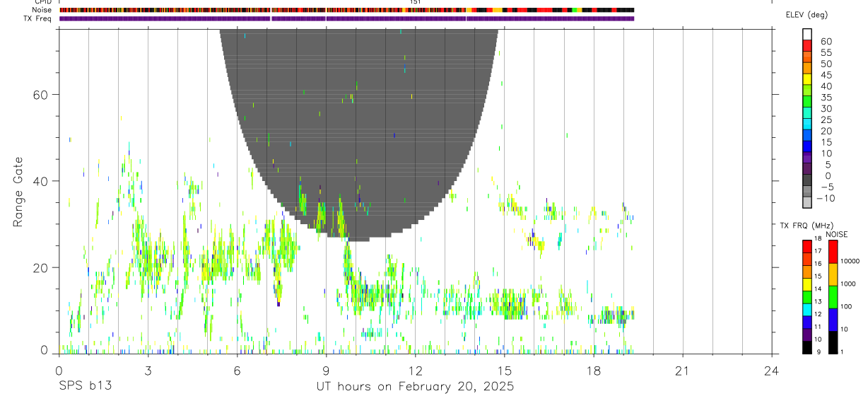
Task: Click the "3" UT hour axis tick label
Action: coord(148,371)
